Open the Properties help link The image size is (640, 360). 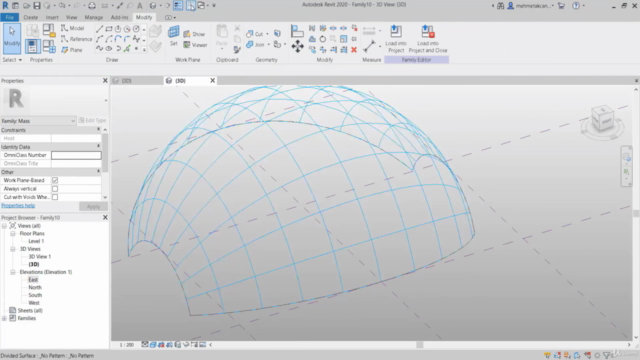(x=18, y=206)
